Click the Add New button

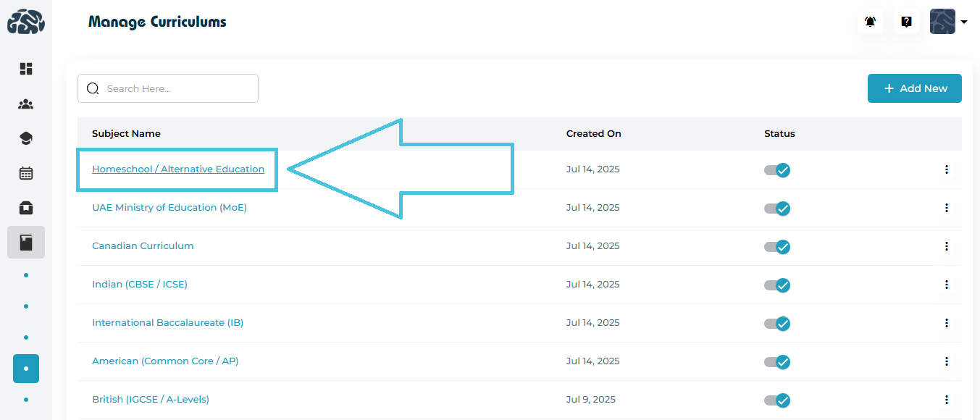click(914, 88)
